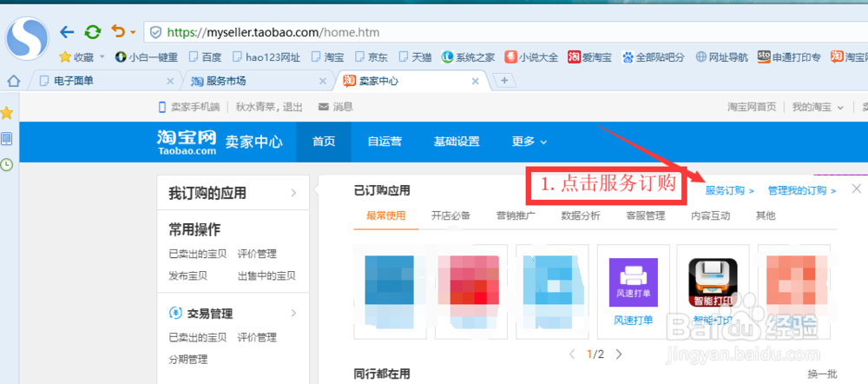The width and height of the screenshot is (868, 384).
Task: Open 分期管理 link
Action: (188, 360)
